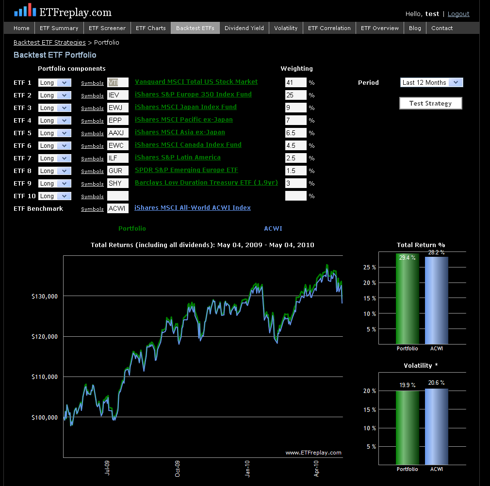Screen dimensions: 490x486
Task: Click Symbols link for ETF Benchmark
Action: tap(92, 209)
